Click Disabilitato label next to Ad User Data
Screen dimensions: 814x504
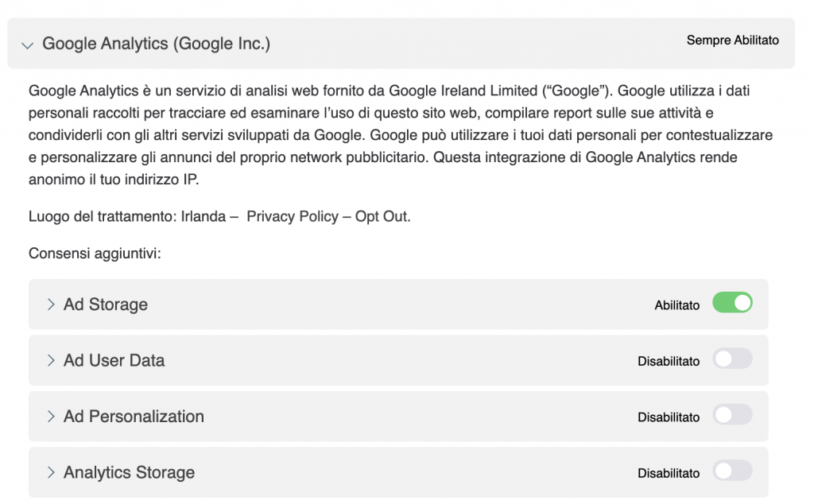click(x=669, y=362)
